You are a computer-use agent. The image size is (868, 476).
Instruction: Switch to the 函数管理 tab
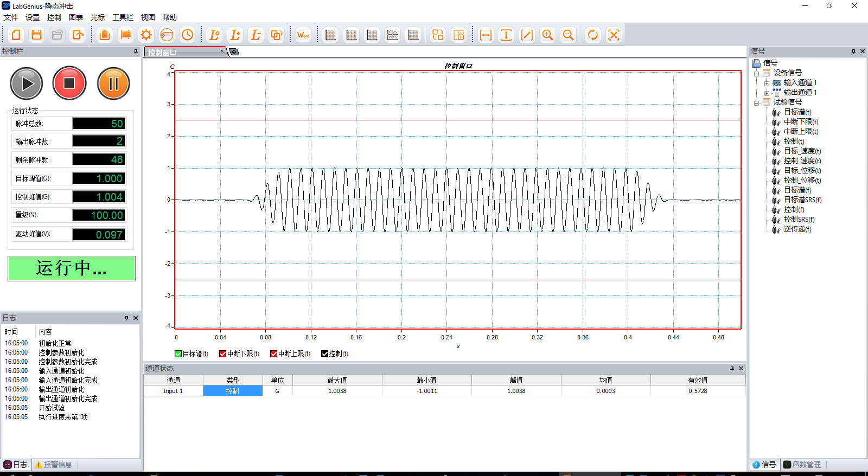click(802, 465)
